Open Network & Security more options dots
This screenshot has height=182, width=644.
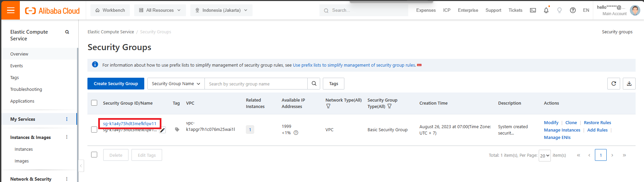pos(67,179)
